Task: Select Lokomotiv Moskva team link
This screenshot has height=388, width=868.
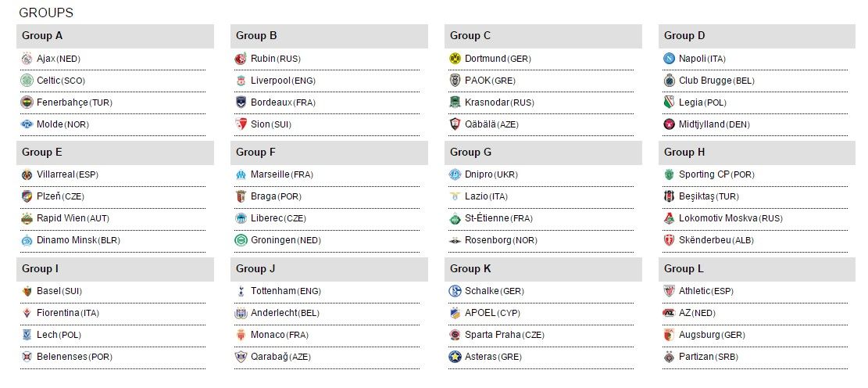Action: click(720, 218)
